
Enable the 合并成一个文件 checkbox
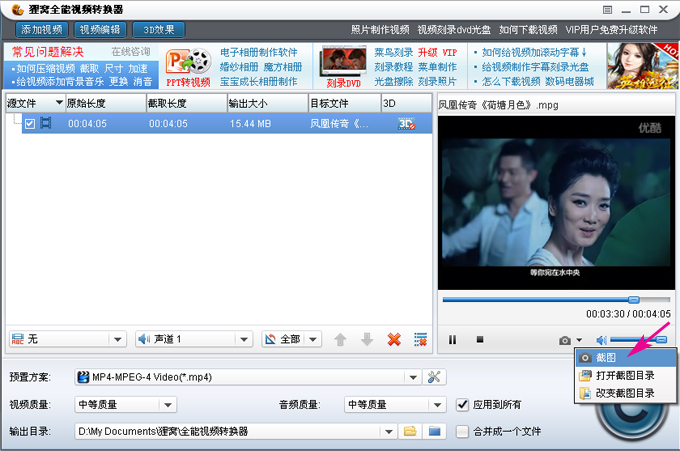pyautogui.click(x=463, y=431)
